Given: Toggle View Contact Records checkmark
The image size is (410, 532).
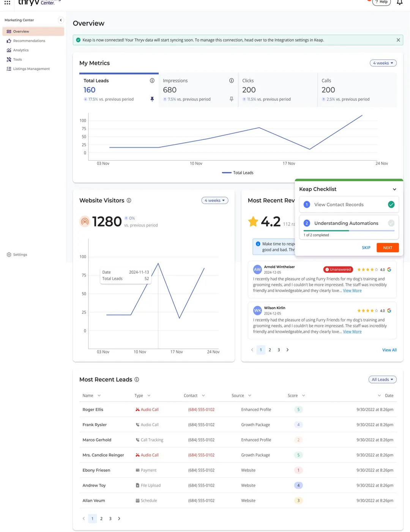Looking at the screenshot, I should coord(391,204).
